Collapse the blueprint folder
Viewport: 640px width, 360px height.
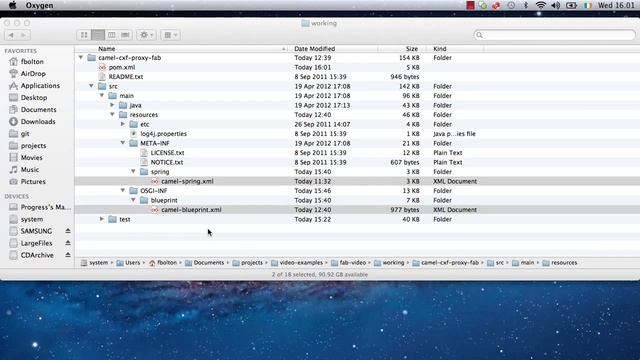133,200
